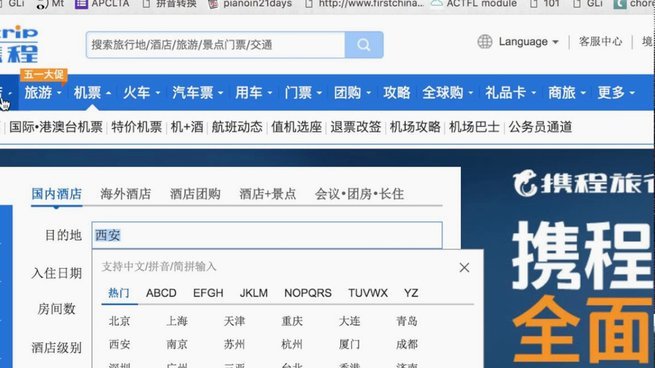Screen dimensions: 655x368
Task: Click the 目的地 destination input field
Action: (267, 235)
